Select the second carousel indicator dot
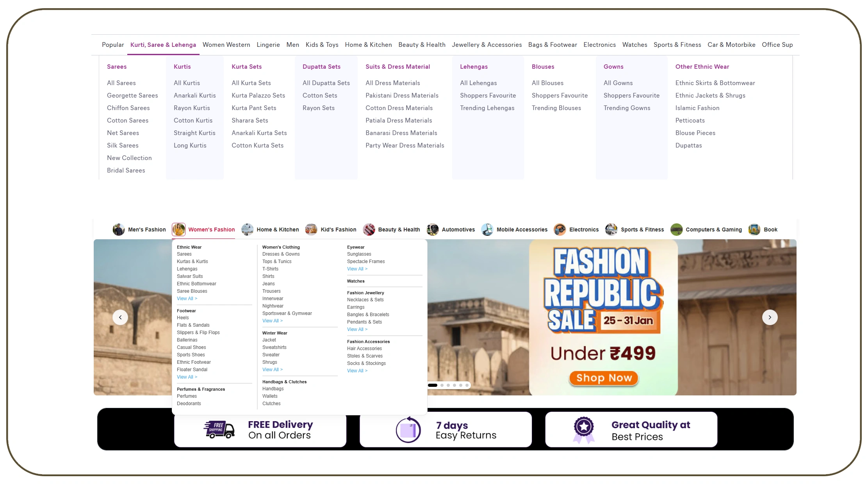 tap(442, 385)
